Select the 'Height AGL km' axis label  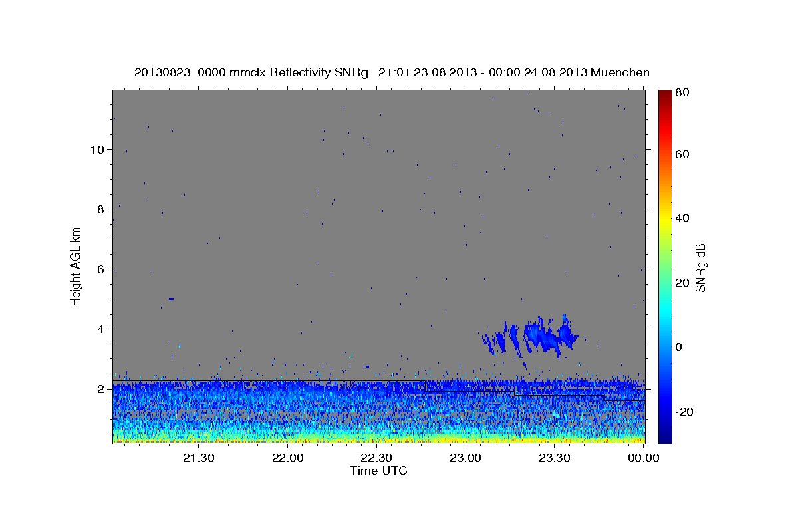point(76,266)
